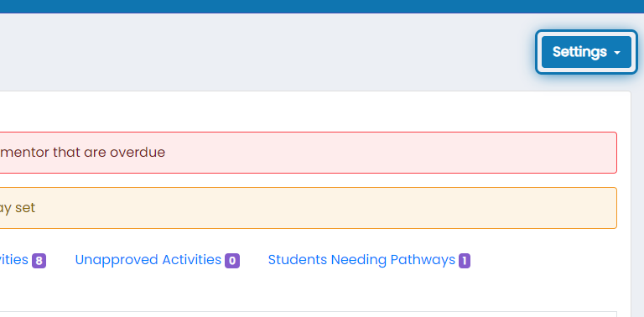Click the bordered panel at the bottom edge
The width and height of the screenshot is (644, 317).
click(308, 314)
